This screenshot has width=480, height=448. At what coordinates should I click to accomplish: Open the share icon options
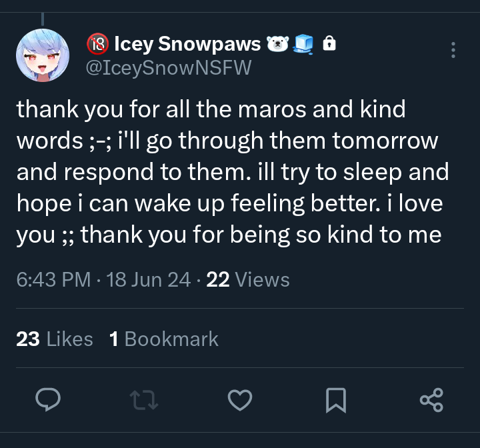431,400
